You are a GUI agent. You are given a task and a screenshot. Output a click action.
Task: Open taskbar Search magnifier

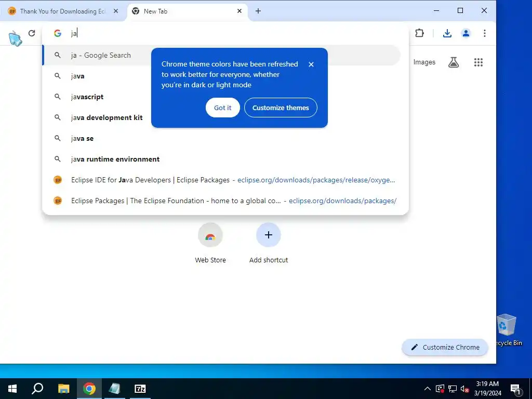click(37, 389)
